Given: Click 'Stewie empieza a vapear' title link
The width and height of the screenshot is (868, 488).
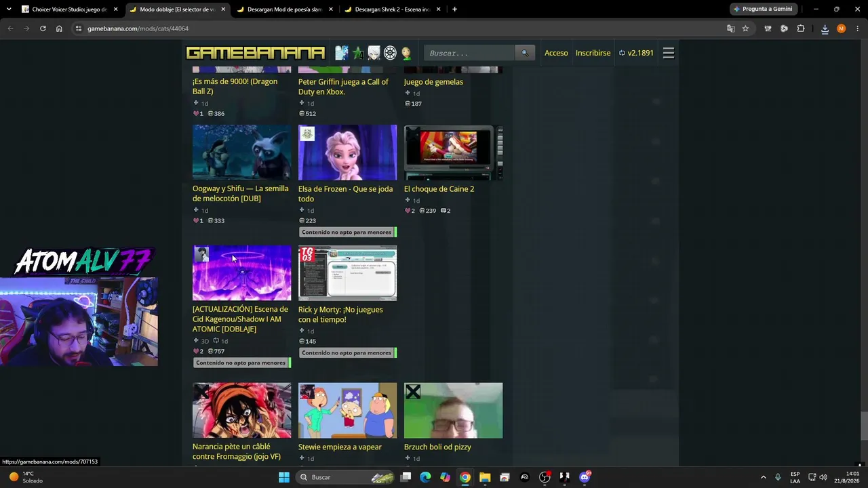Looking at the screenshot, I should [340, 447].
